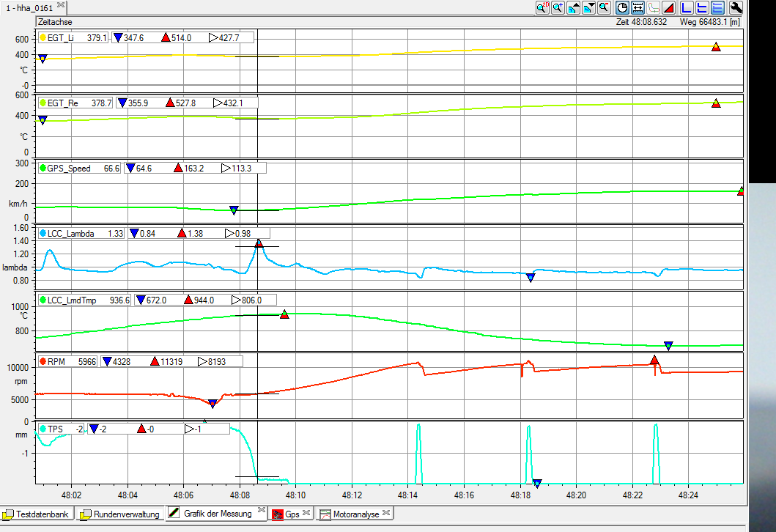Select the two-axis layout icon

point(703,8)
